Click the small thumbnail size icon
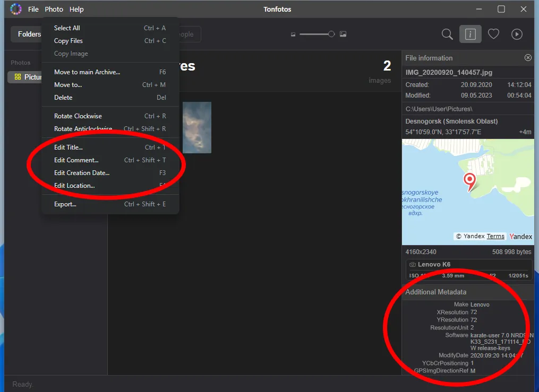This screenshot has width=539, height=392. [293, 34]
